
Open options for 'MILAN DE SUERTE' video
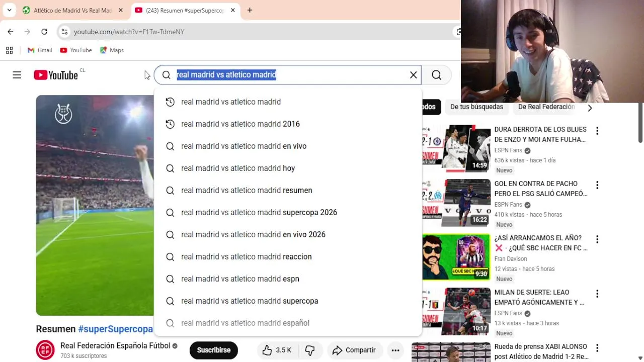597,294
